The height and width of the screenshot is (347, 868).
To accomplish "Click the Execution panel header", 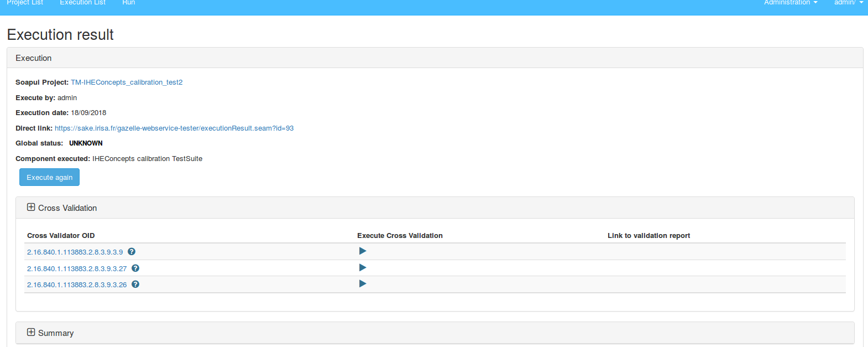I will 435,58.
